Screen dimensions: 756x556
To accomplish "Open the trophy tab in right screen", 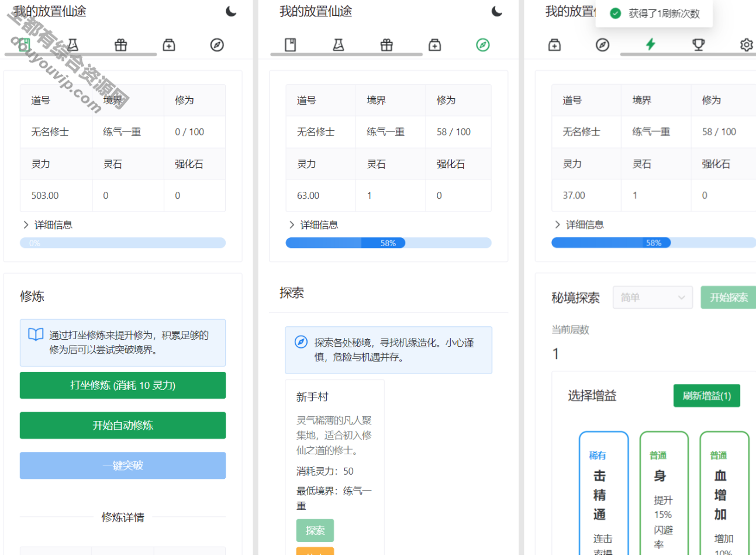I will pos(699,44).
